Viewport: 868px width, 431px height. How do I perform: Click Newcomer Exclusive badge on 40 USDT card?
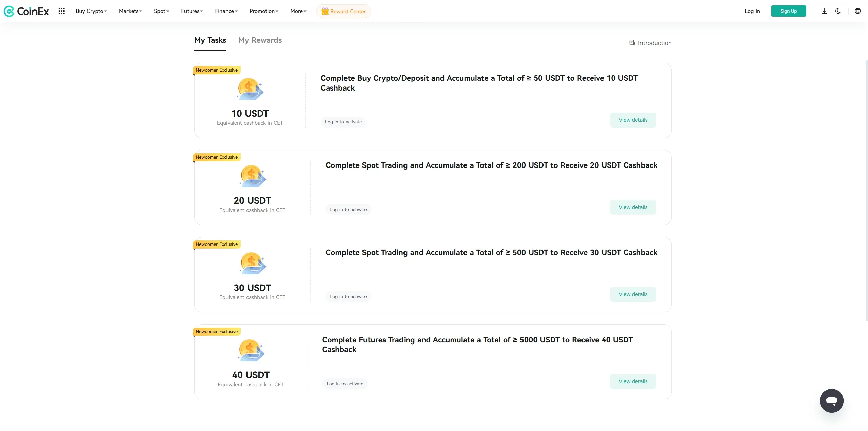(x=217, y=332)
